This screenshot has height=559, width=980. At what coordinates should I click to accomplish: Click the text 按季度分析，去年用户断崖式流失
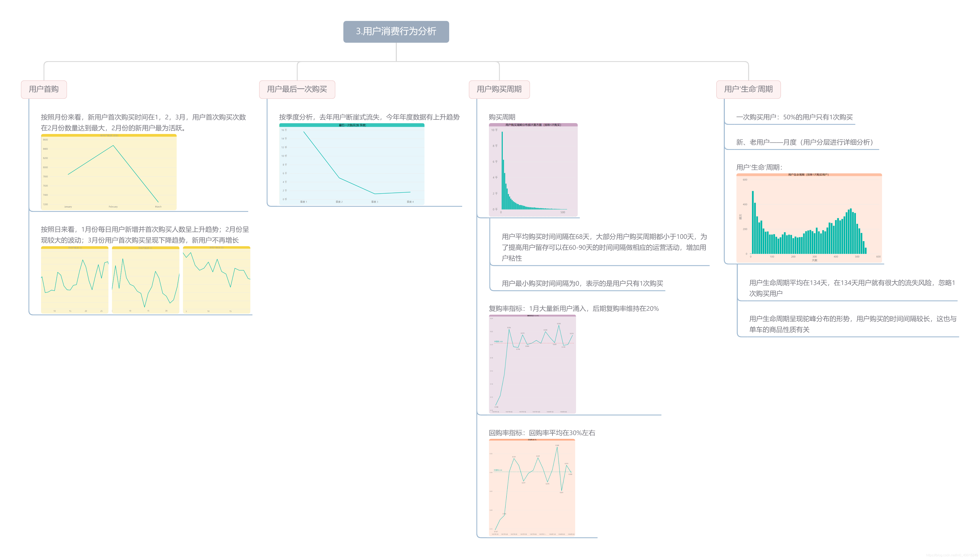pyautogui.click(x=369, y=117)
